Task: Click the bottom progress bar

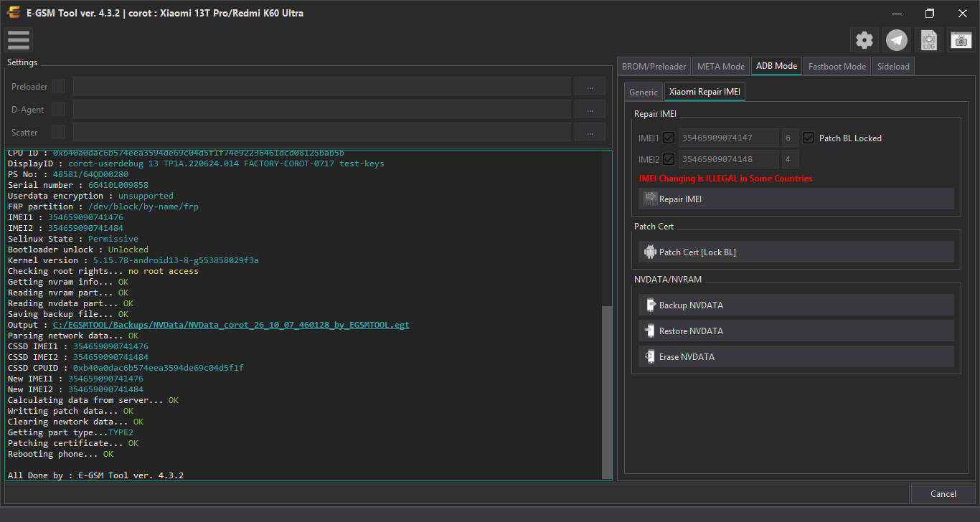Action: [x=457, y=493]
